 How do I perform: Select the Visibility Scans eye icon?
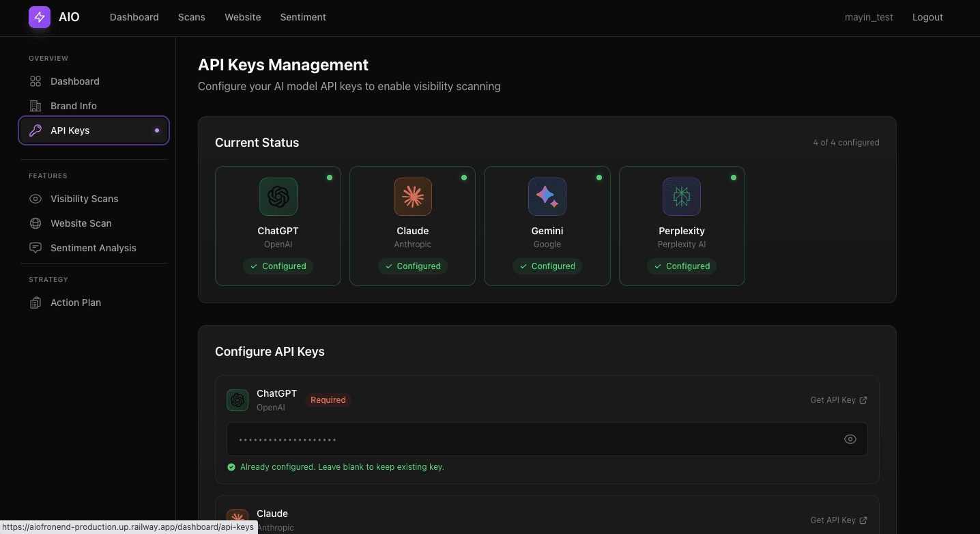pos(35,199)
